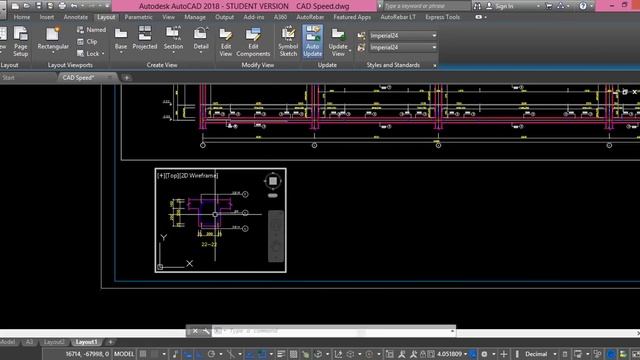Image resolution: width=640 pixels, height=360 pixels.
Task: Toggle lineweight display in status bar
Action: [x=281, y=354]
